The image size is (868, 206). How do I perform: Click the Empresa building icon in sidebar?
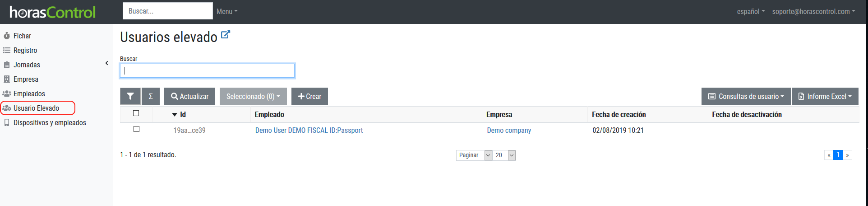(x=7, y=79)
